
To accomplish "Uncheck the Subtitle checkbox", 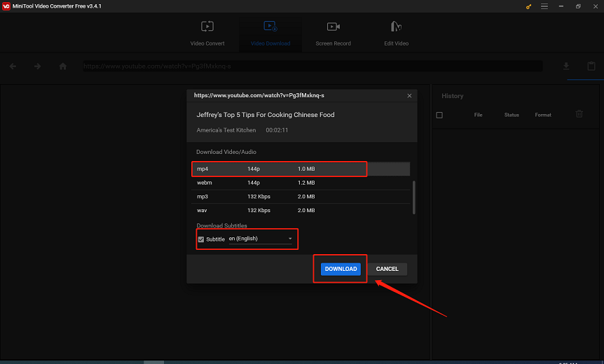I will point(201,239).
